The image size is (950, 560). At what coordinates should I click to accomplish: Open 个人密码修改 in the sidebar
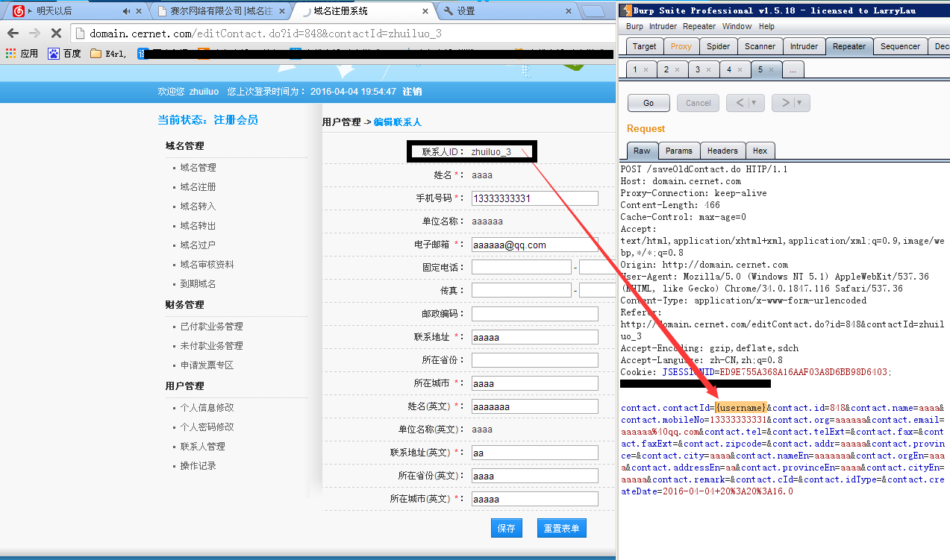[x=207, y=427]
